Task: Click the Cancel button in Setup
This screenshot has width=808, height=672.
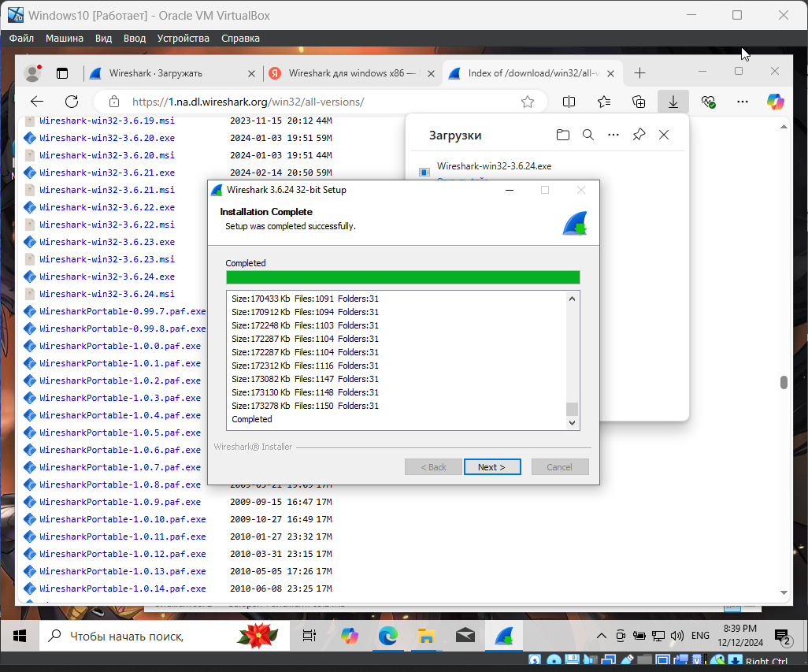Action: [x=560, y=467]
